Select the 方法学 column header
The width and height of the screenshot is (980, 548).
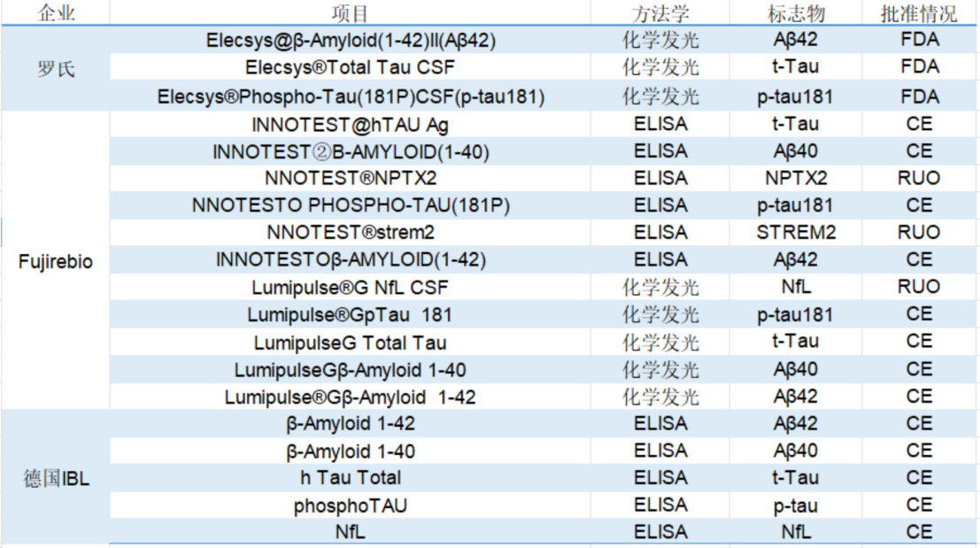click(x=660, y=12)
